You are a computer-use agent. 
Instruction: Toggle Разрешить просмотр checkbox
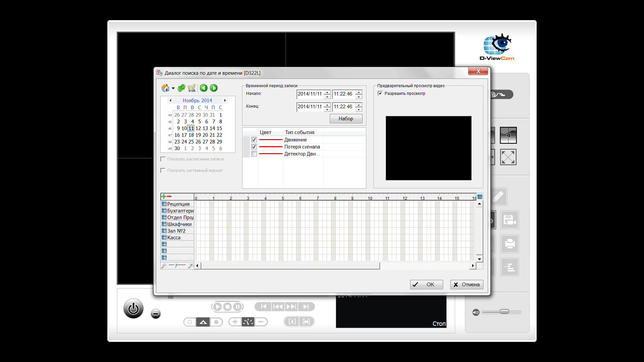click(380, 94)
